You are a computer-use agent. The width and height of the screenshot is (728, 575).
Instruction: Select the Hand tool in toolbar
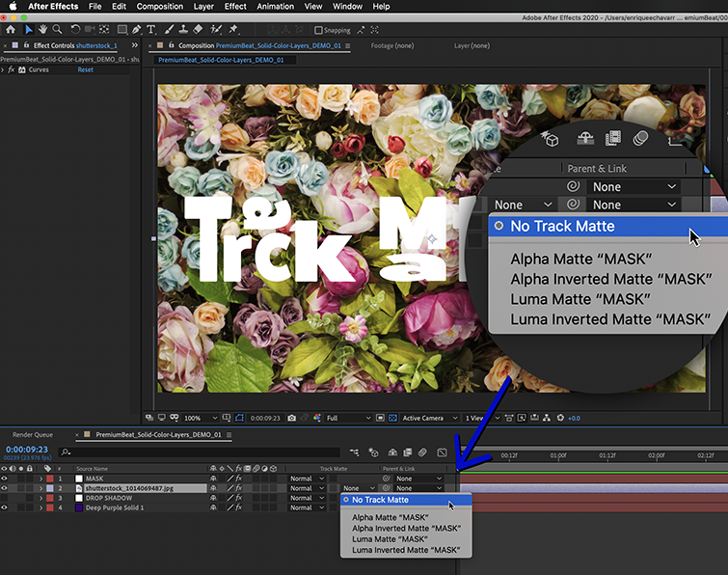point(43,30)
